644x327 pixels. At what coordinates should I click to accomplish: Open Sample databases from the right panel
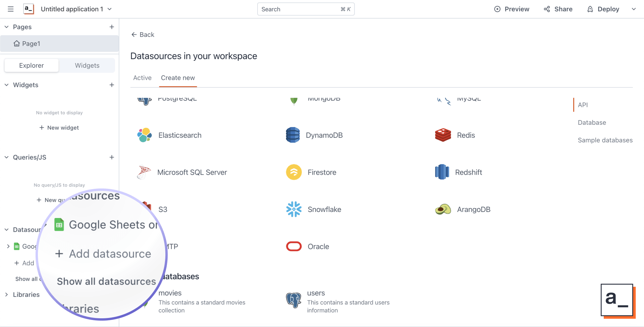click(605, 140)
